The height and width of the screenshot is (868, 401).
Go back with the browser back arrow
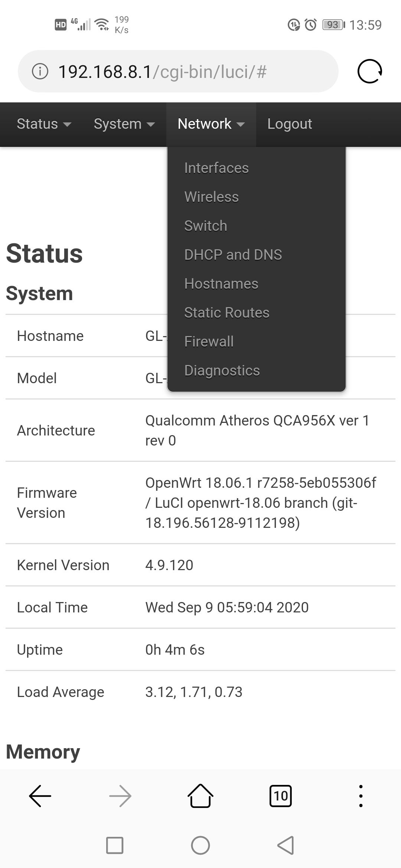point(40,796)
